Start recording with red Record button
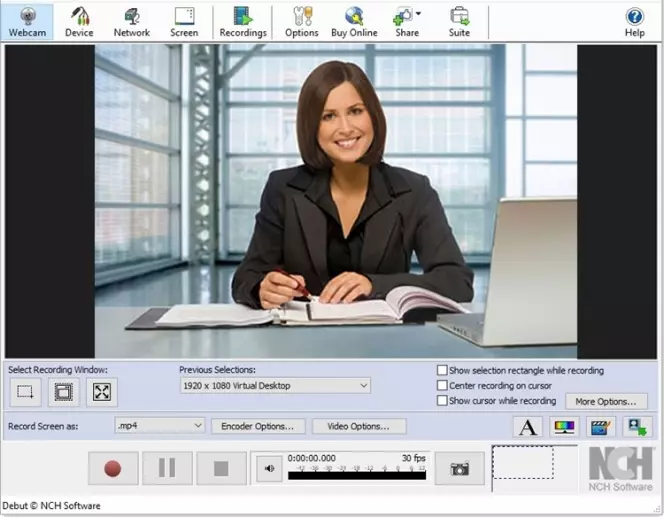Viewport: 664px width, 518px height. point(113,468)
